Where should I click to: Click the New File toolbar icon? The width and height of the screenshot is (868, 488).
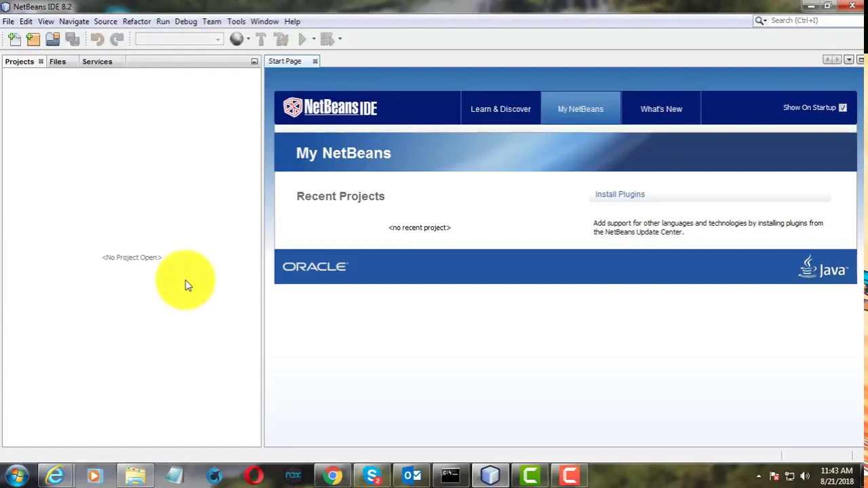(14, 39)
